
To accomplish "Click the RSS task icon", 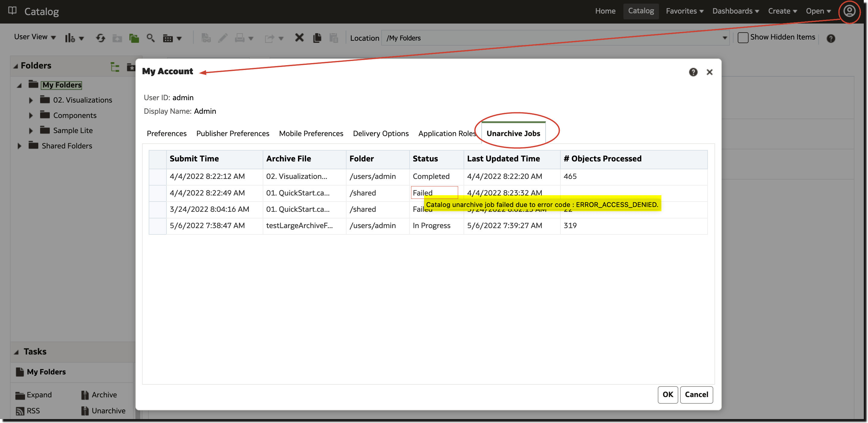I will 20,411.
